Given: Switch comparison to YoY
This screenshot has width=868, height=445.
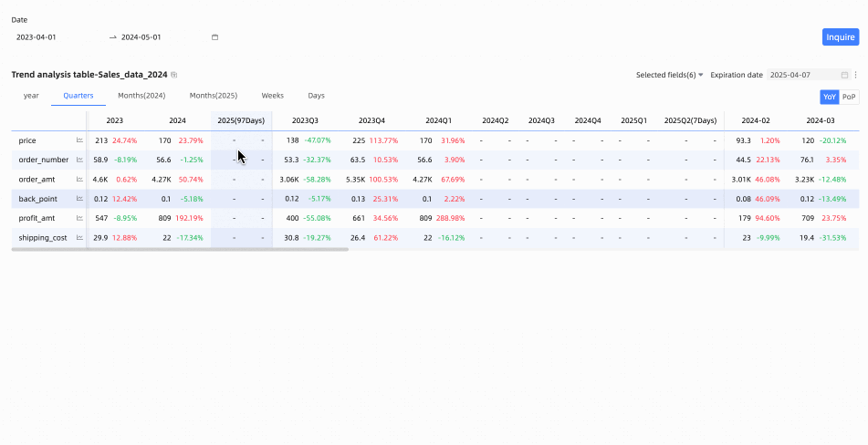Looking at the screenshot, I should (x=829, y=97).
